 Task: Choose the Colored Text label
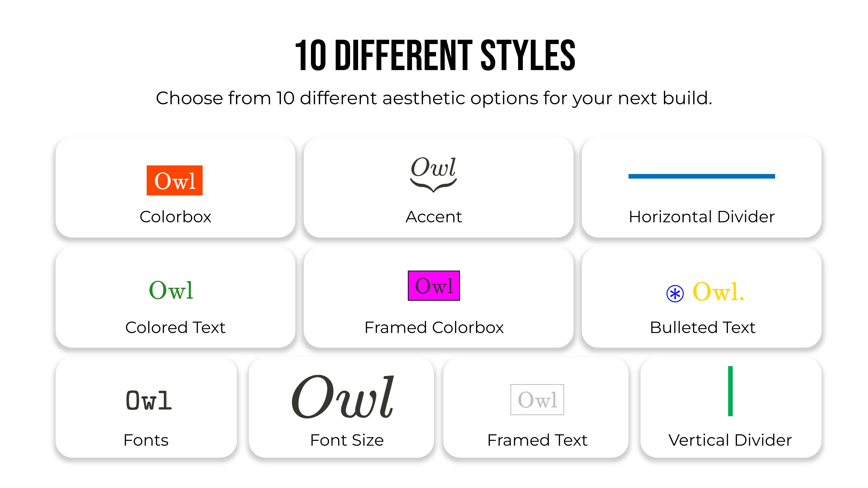[x=175, y=327]
